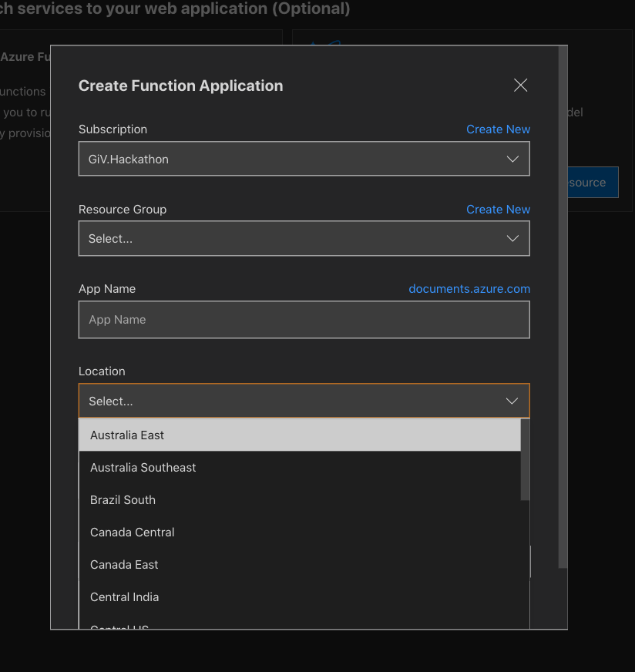Image resolution: width=635 pixels, height=672 pixels.
Task: Click Create New beside Resource Group
Action: (498, 209)
